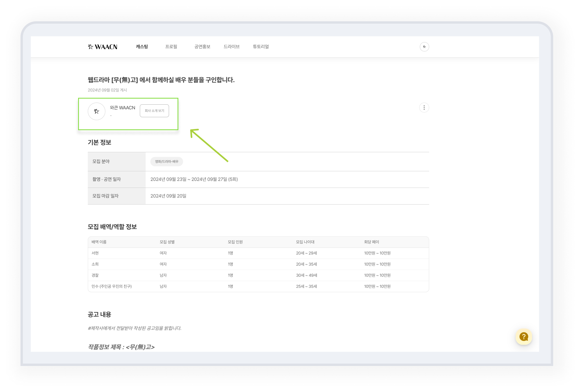Image resolution: width=580 pixels, height=392 pixels.
Task: Click the casting post title text
Action: (161, 80)
